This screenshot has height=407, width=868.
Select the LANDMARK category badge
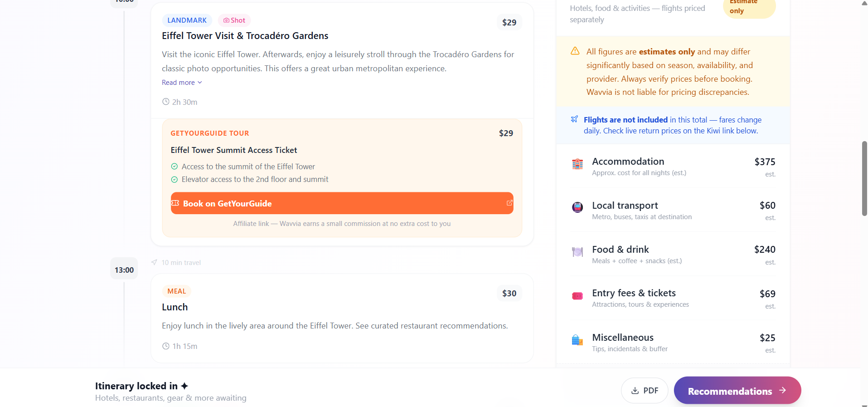(x=187, y=20)
